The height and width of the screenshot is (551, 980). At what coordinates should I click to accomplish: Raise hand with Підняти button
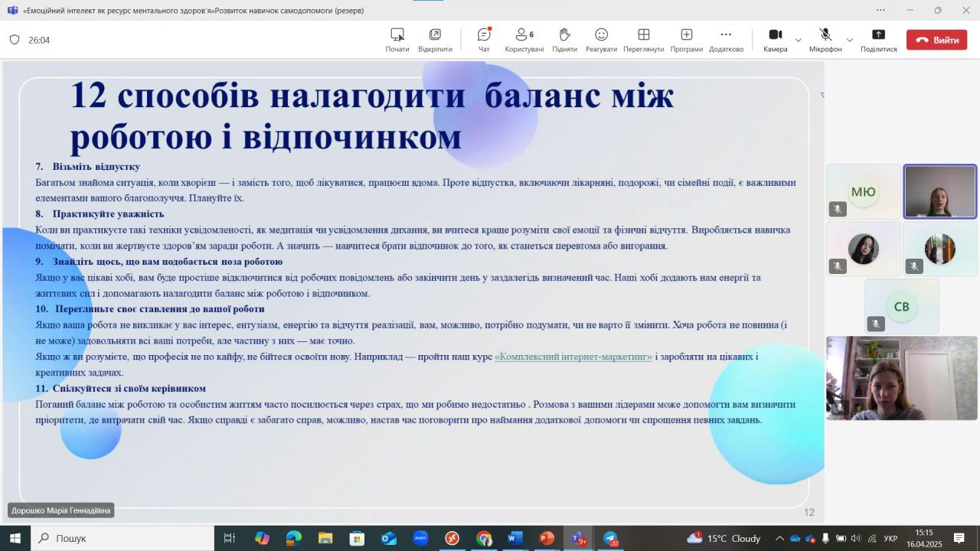pos(564,40)
